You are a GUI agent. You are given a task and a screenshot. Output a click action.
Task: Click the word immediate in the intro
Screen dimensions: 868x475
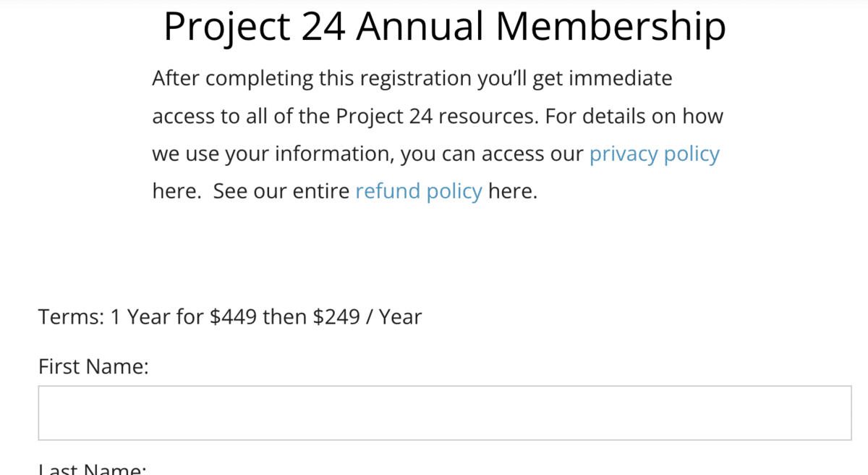tap(621, 78)
